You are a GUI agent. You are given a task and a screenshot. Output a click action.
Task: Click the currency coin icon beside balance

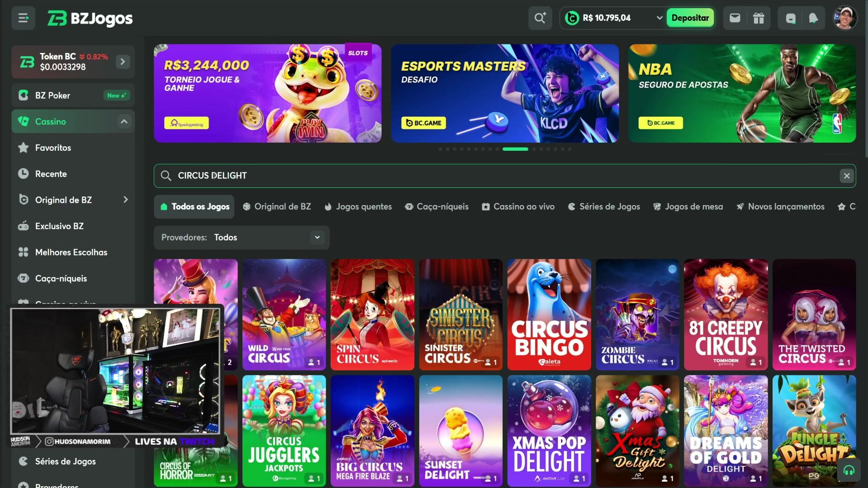(572, 18)
